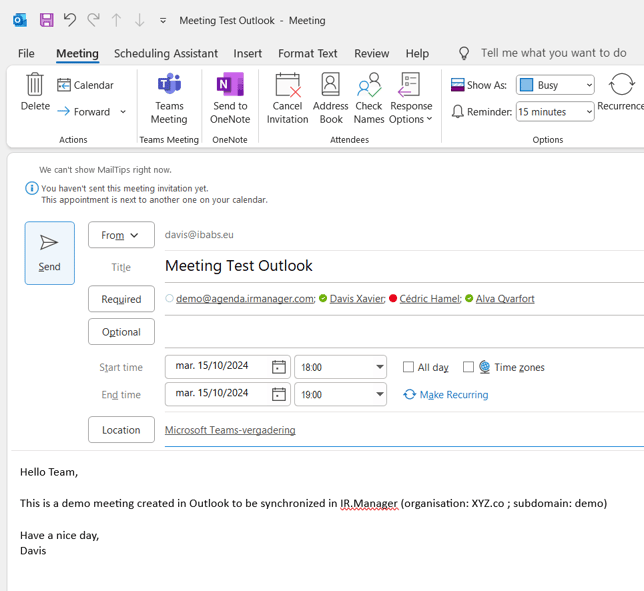Save the meeting with the floppy disk icon
Screen dimensions: 644x591
coord(46,20)
